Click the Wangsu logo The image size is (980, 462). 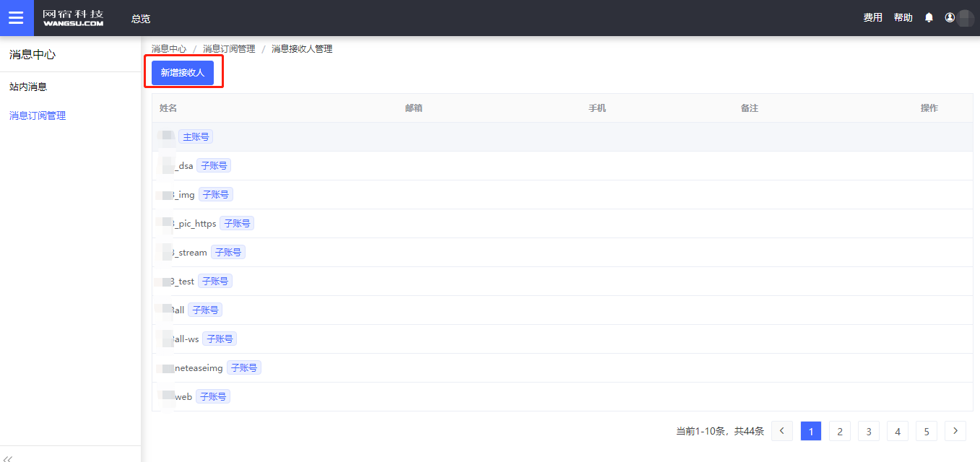point(73,18)
